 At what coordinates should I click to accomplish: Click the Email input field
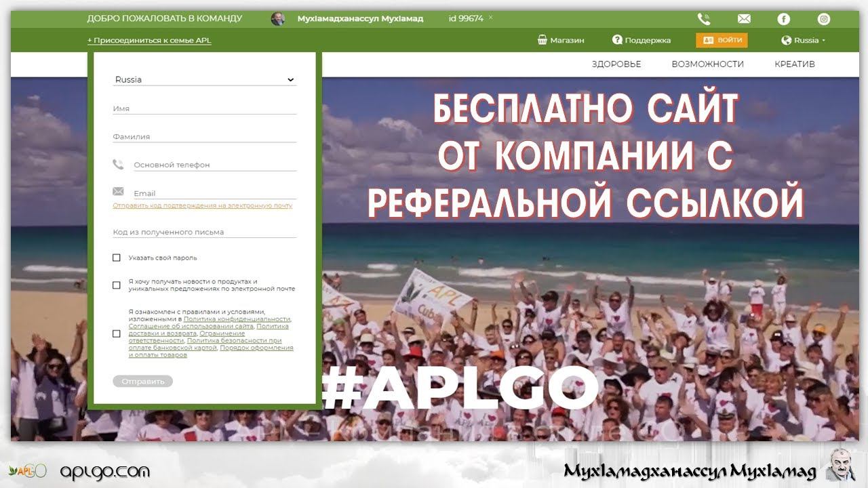[x=214, y=193]
